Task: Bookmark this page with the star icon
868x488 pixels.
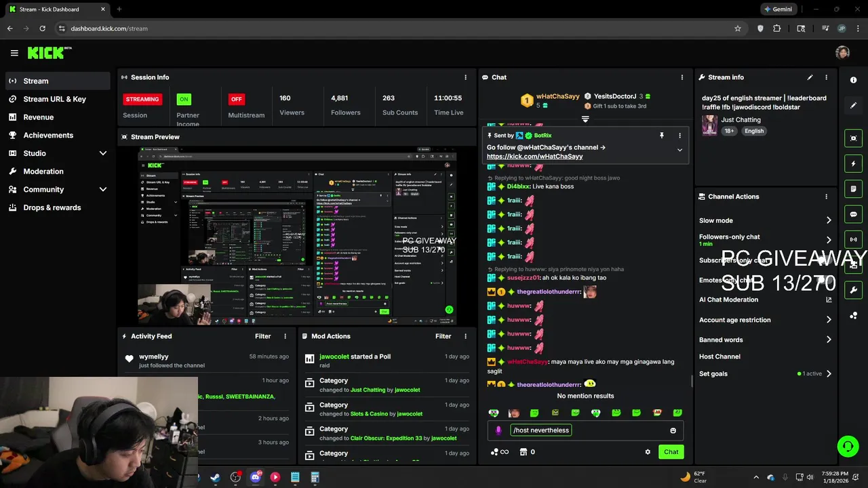Action: [x=738, y=28]
